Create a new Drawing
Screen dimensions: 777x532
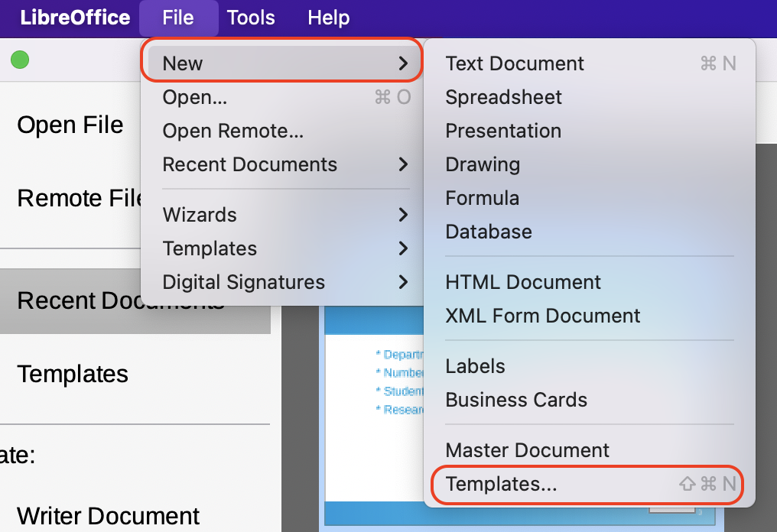pos(590,164)
